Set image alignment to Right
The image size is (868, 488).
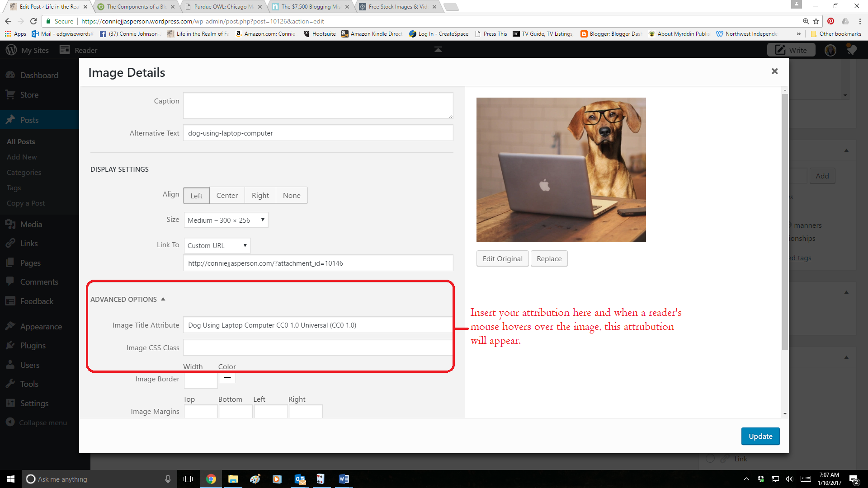click(x=260, y=195)
